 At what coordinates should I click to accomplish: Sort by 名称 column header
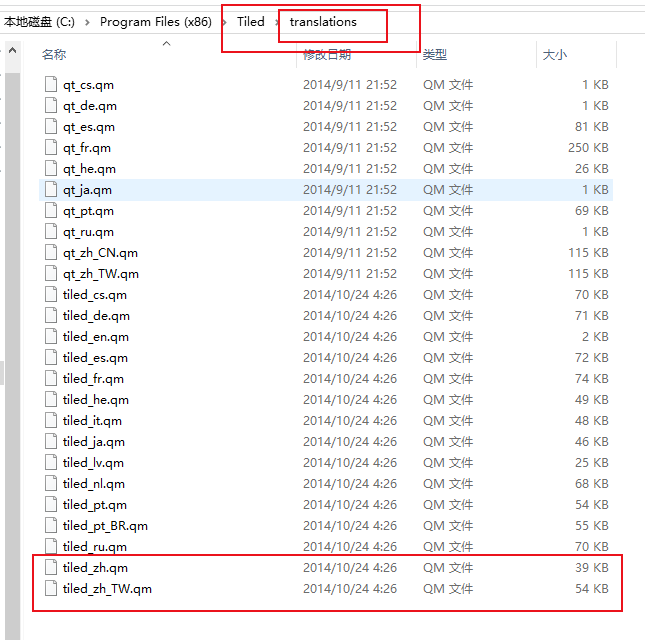[54, 54]
